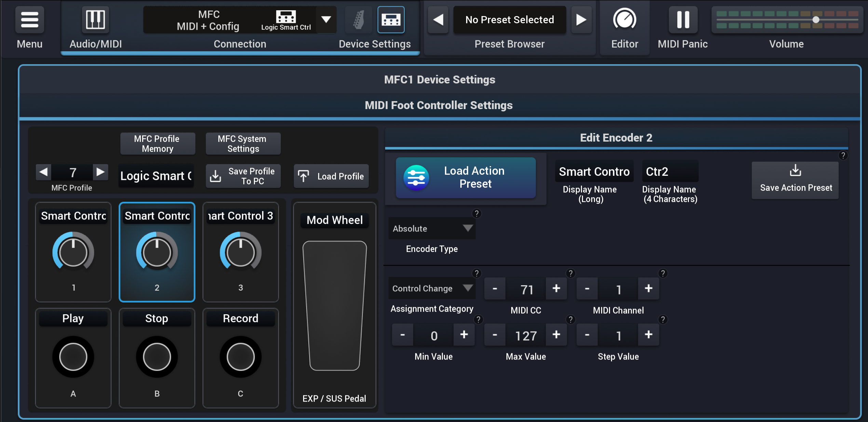Image resolution: width=868 pixels, height=422 pixels.
Task: Click the Audio/MIDI keyboard icon
Action: [95, 19]
